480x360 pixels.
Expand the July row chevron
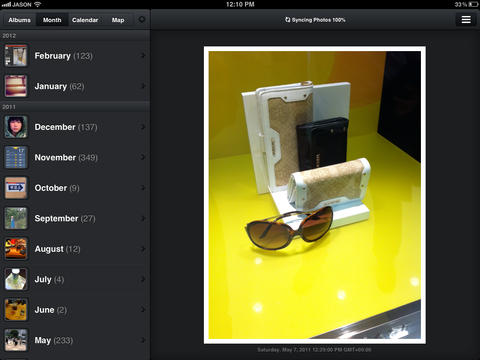(143, 279)
